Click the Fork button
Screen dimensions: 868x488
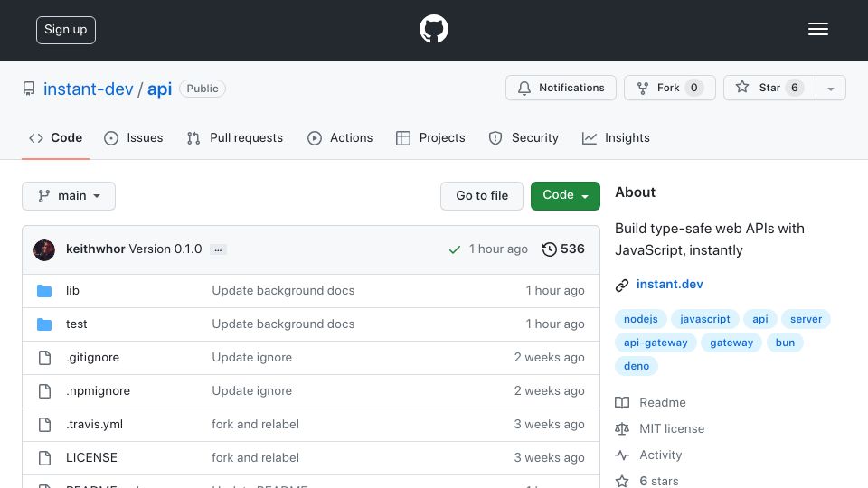670,88
